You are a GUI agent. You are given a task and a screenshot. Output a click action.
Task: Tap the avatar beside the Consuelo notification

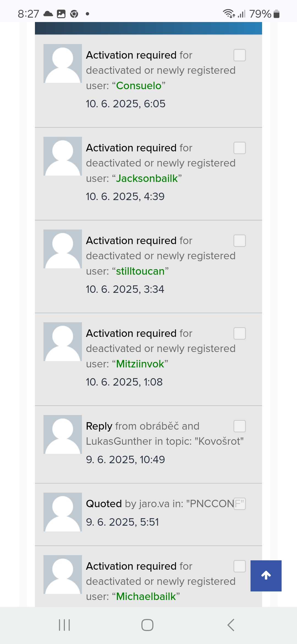[x=63, y=64]
